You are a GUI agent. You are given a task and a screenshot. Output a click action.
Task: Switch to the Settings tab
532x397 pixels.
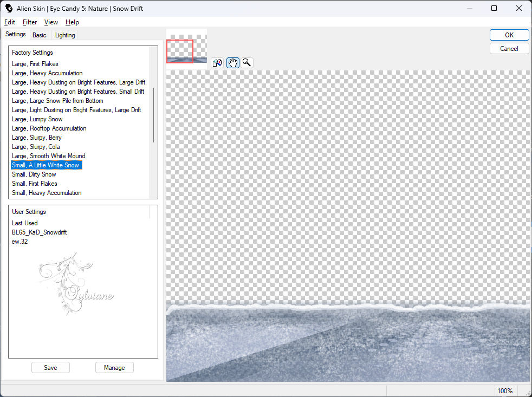(16, 34)
